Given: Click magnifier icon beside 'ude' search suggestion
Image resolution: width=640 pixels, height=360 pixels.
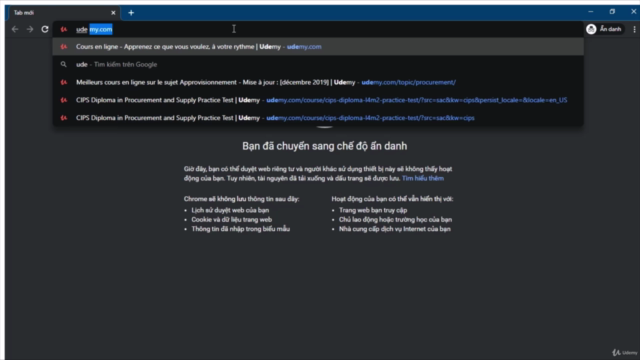Looking at the screenshot, I should click(64, 64).
